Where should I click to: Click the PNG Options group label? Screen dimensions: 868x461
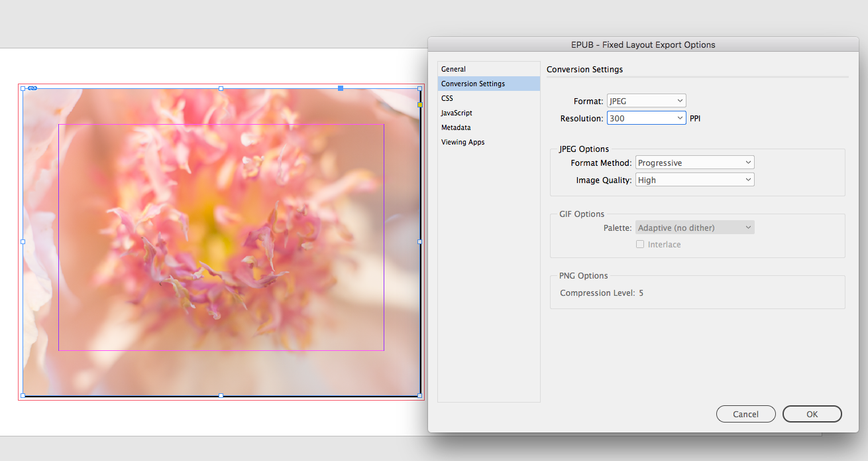pos(583,276)
